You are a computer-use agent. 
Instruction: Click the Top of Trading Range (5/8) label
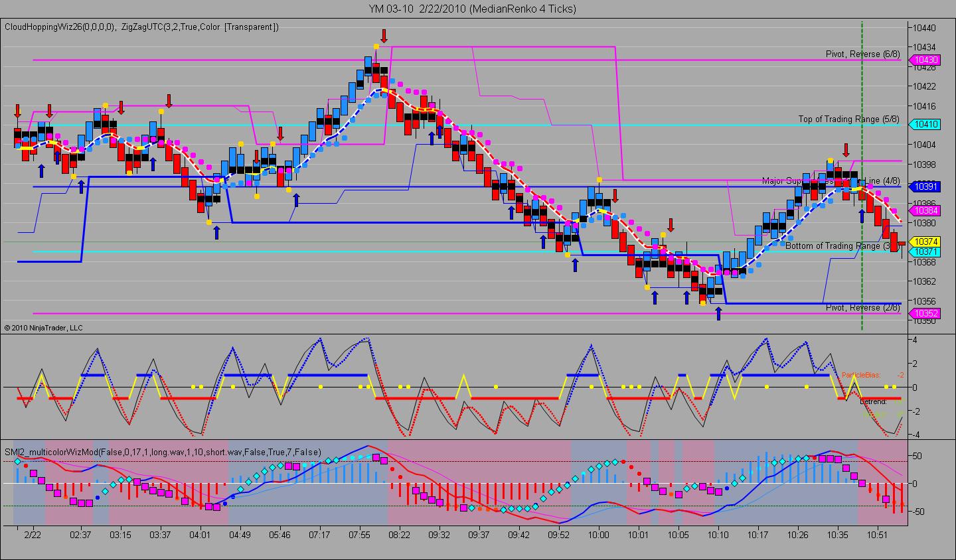(x=849, y=119)
